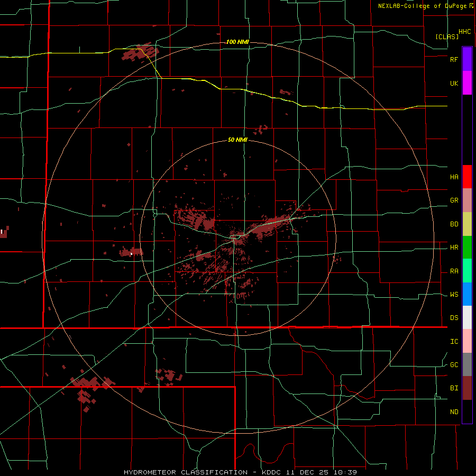Click the "BI" legend label
Viewport: 476px width, 476px height.
coord(454,388)
